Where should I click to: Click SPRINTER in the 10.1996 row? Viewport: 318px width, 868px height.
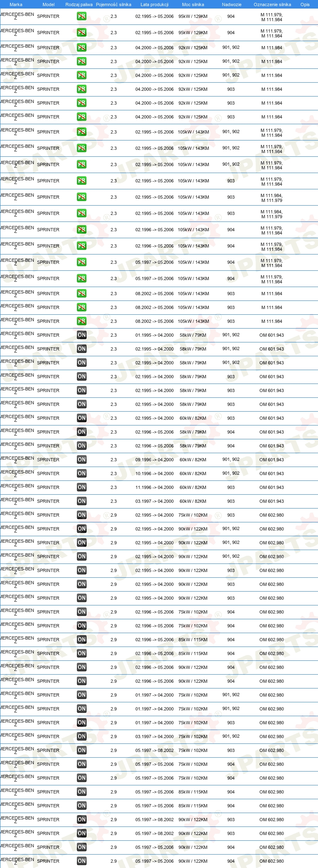click(48, 473)
